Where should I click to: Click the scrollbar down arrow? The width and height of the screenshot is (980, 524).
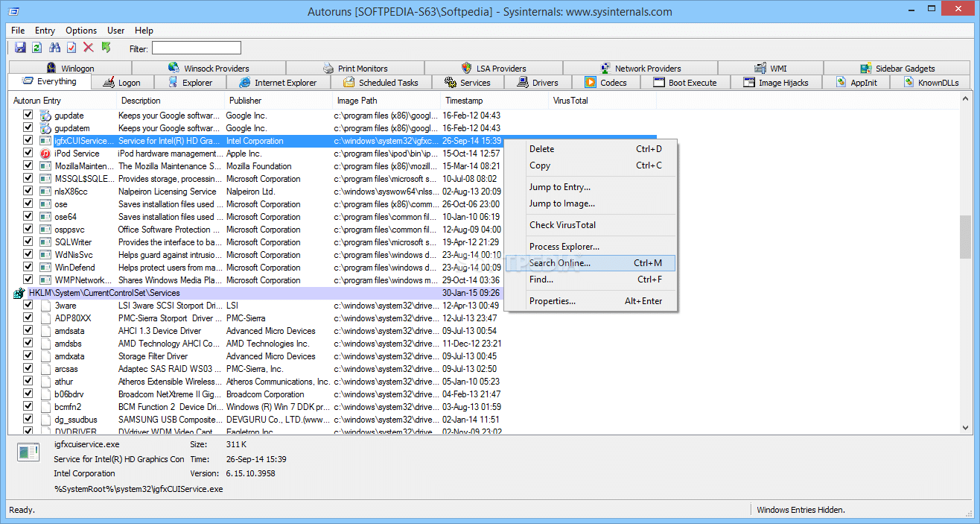pyautogui.click(x=965, y=428)
